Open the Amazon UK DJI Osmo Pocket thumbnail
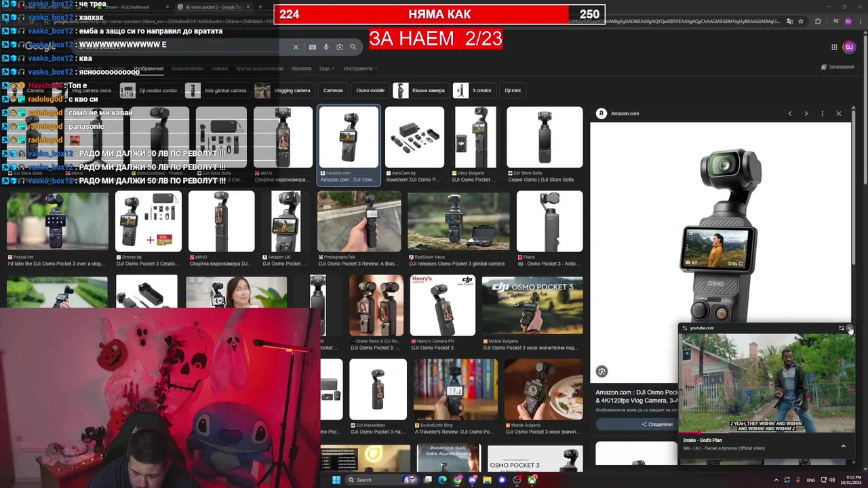 285,222
